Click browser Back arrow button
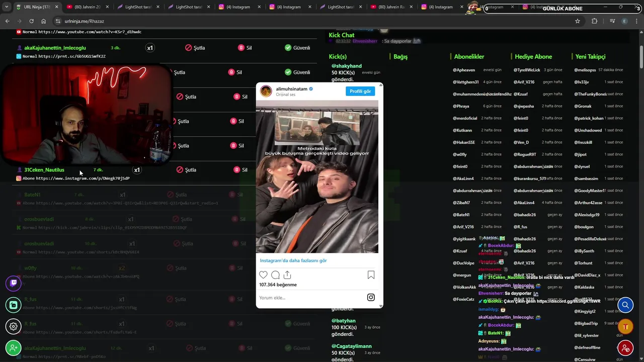644x362 pixels. tap(7, 21)
